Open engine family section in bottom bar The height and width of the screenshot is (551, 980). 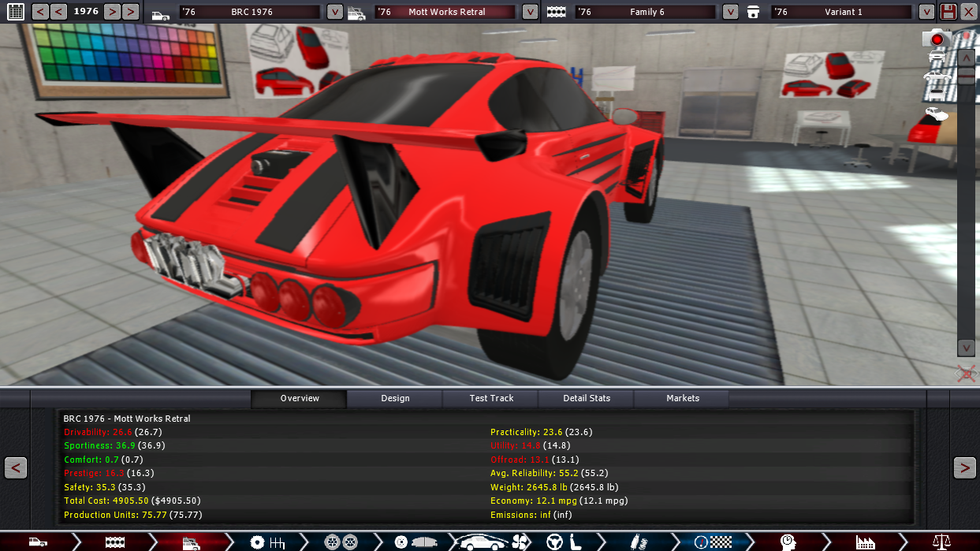point(115,542)
